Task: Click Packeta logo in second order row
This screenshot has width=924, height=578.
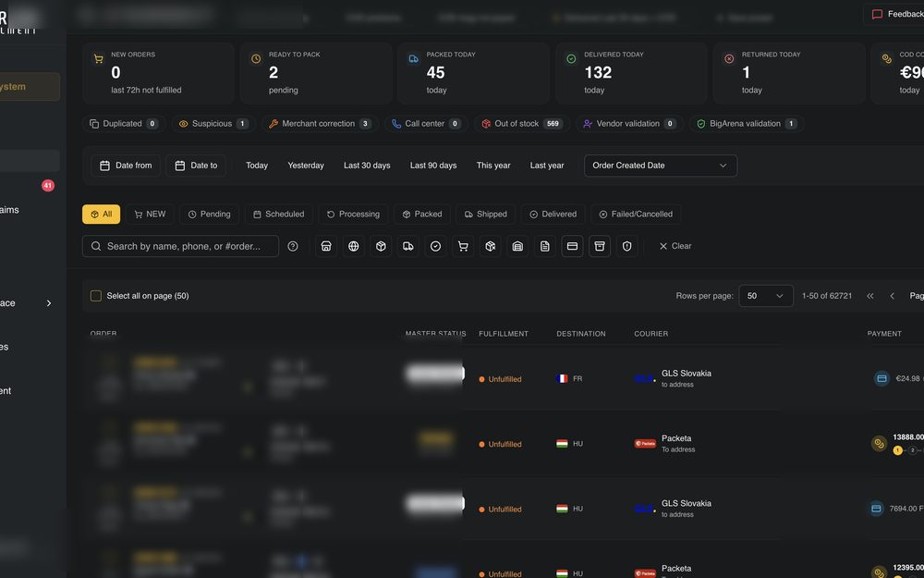Action: (645, 444)
